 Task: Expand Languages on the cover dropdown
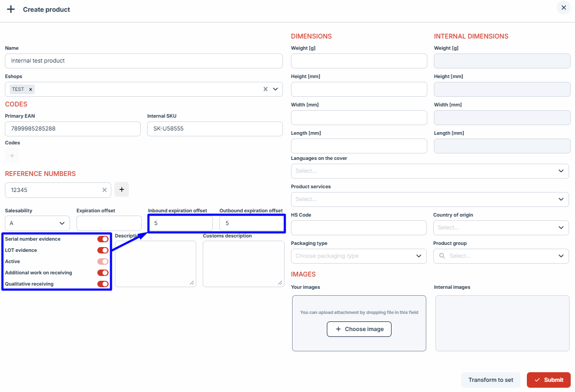pos(430,171)
